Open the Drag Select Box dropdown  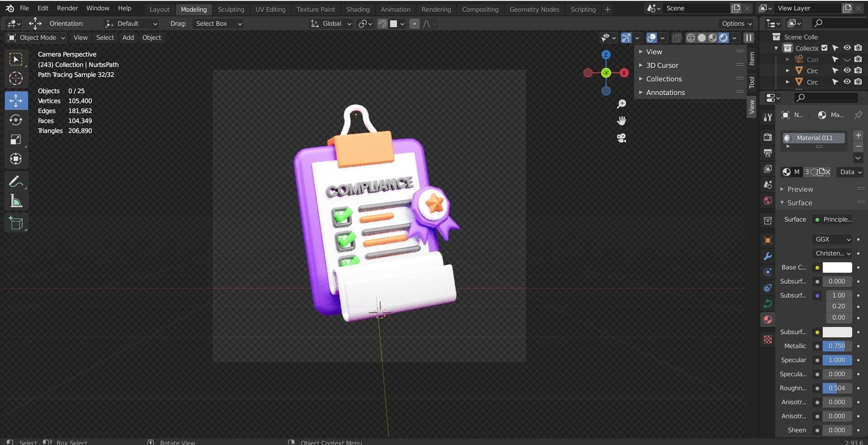218,24
